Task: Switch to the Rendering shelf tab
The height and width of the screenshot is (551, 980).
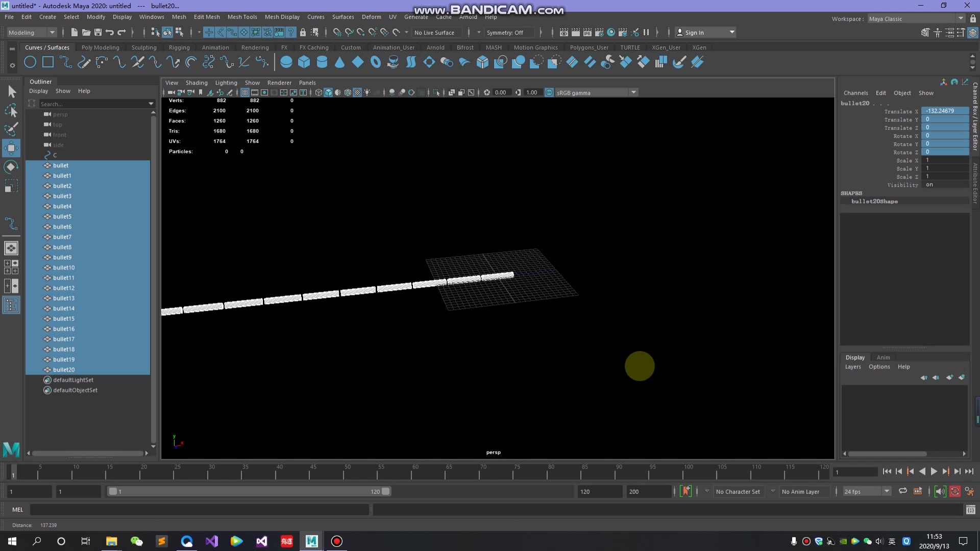Action: pos(255,47)
